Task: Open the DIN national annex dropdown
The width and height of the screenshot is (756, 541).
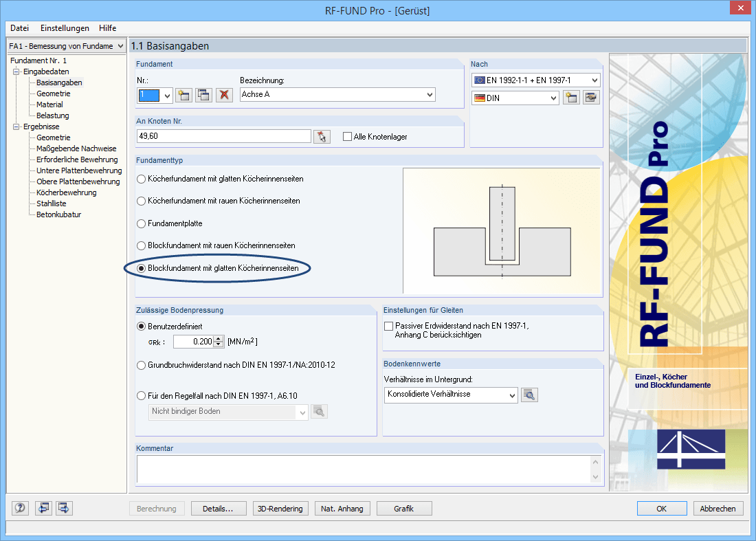Action: [x=553, y=98]
